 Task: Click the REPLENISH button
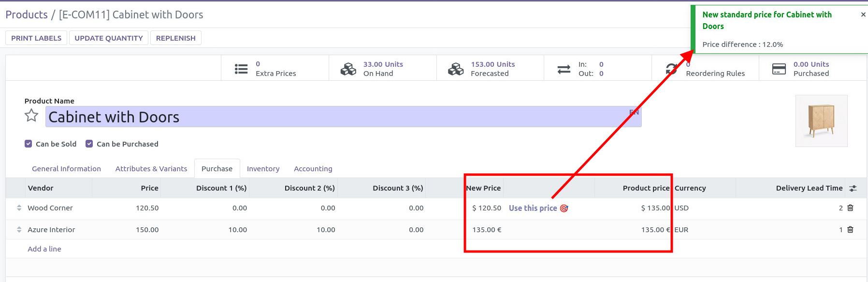(x=176, y=38)
